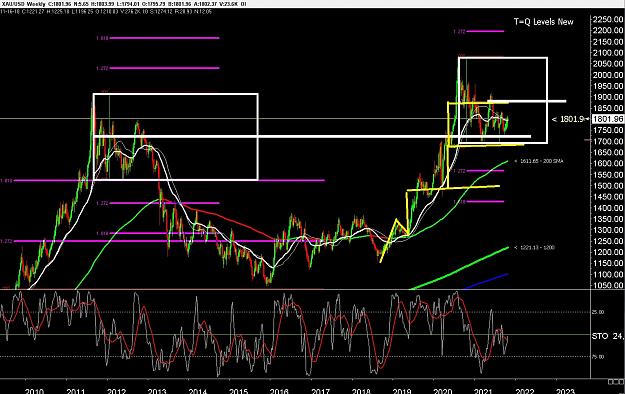Viewport: 625px width, 394px height.
Task: Click the '1221.13 - 1200' moving average label
Action: (535, 248)
